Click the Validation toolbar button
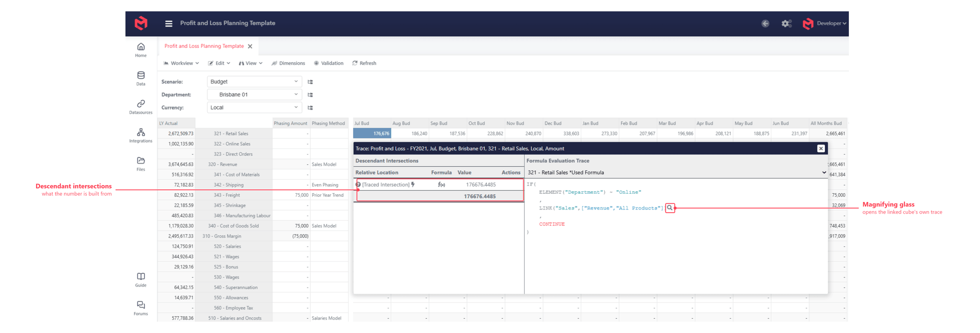Screen dimensions: 980x333 pyautogui.click(x=329, y=63)
